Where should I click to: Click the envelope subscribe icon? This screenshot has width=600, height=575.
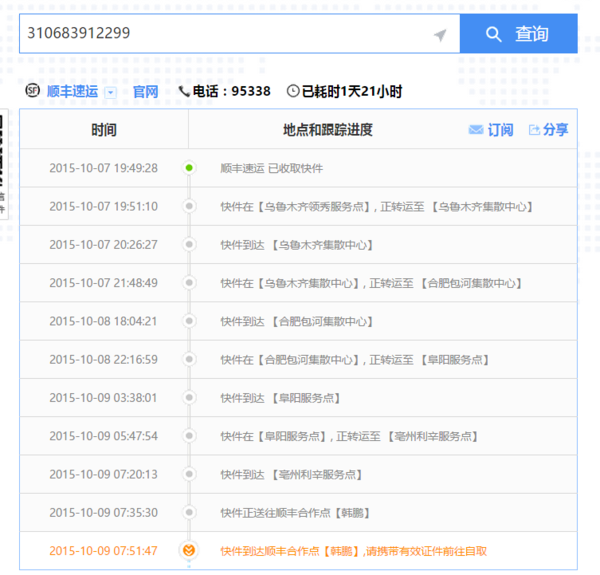pos(476,130)
